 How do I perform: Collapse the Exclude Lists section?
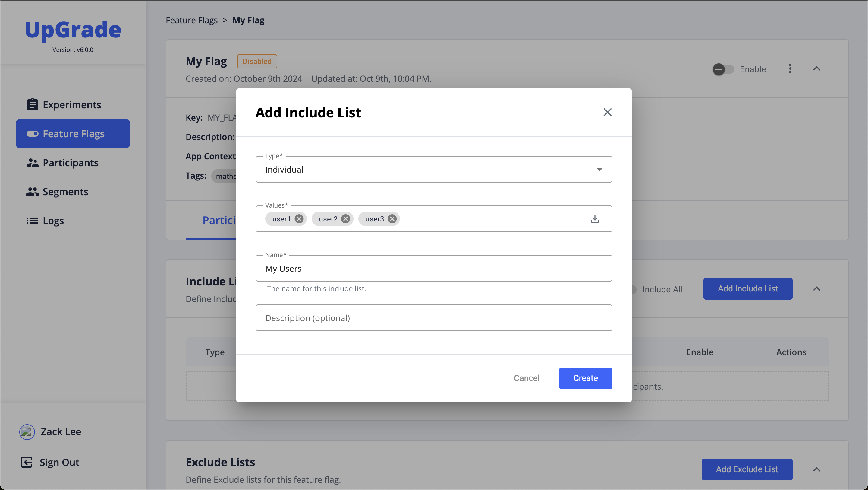tap(816, 469)
